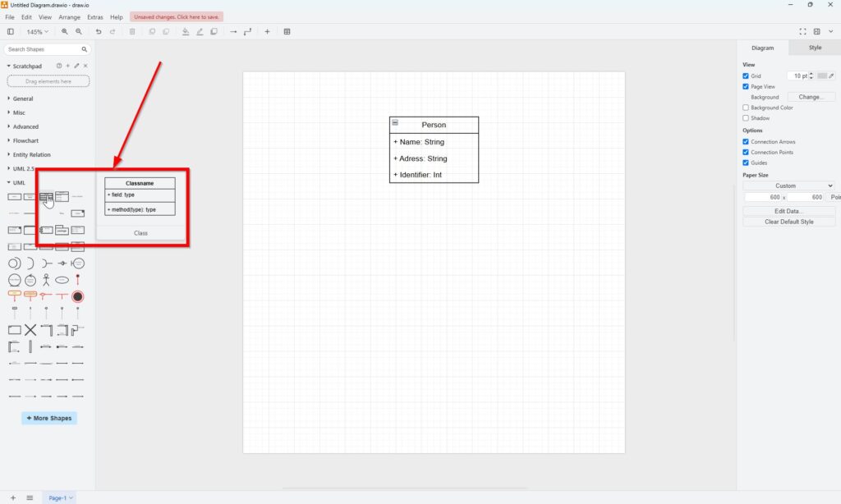
Task: Switch to the Style tab
Action: (815, 48)
